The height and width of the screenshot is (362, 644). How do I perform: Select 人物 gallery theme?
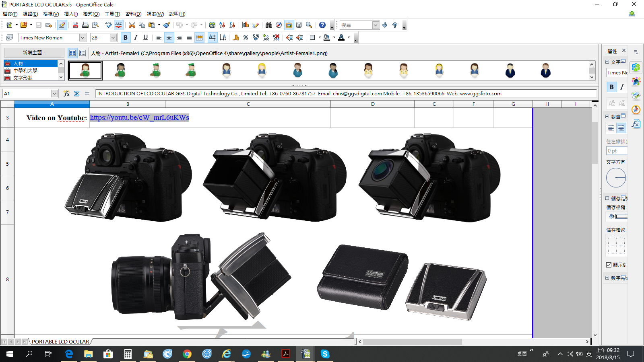point(31,64)
